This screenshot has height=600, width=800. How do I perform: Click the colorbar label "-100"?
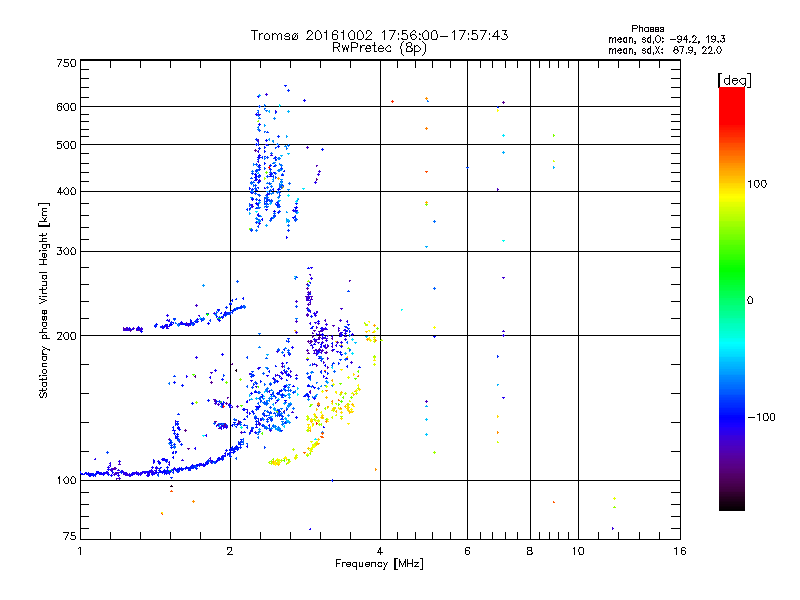coord(761,417)
